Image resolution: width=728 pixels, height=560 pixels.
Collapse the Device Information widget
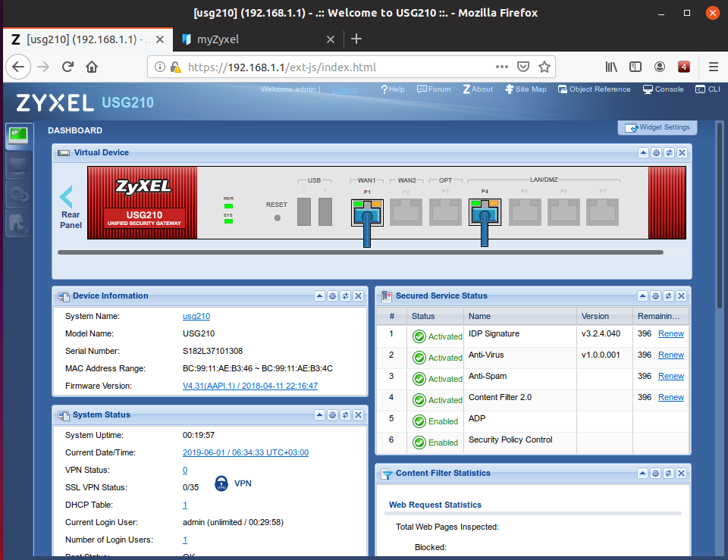pyautogui.click(x=319, y=296)
